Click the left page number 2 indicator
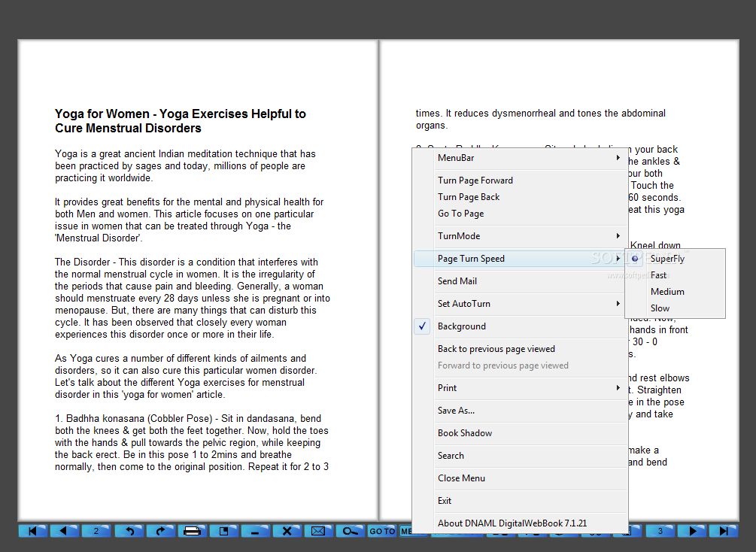Image resolution: width=756 pixels, height=552 pixels. coord(96,531)
